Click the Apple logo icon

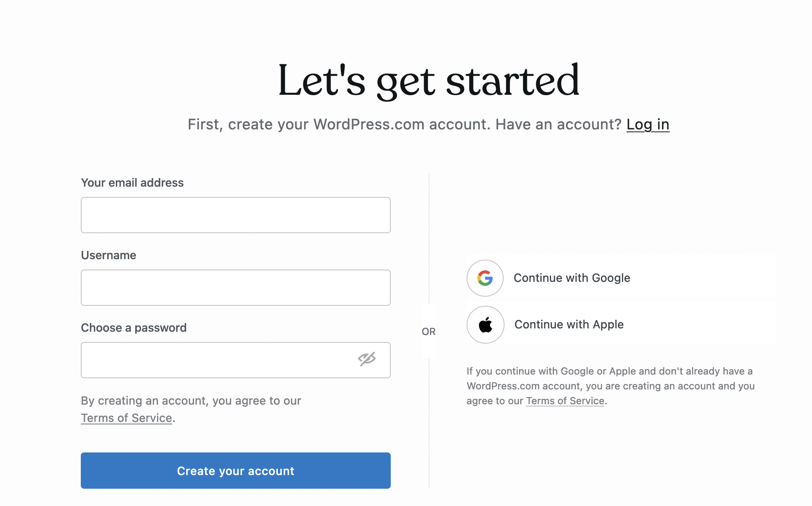[x=486, y=325]
